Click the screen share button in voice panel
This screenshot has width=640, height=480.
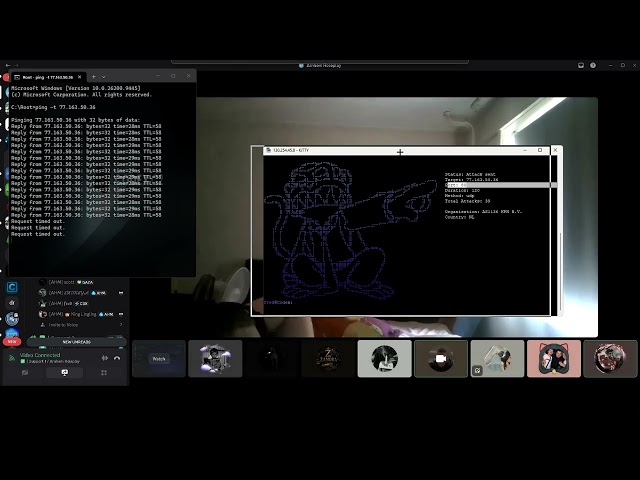pyautogui.click(x=64, y=373)
